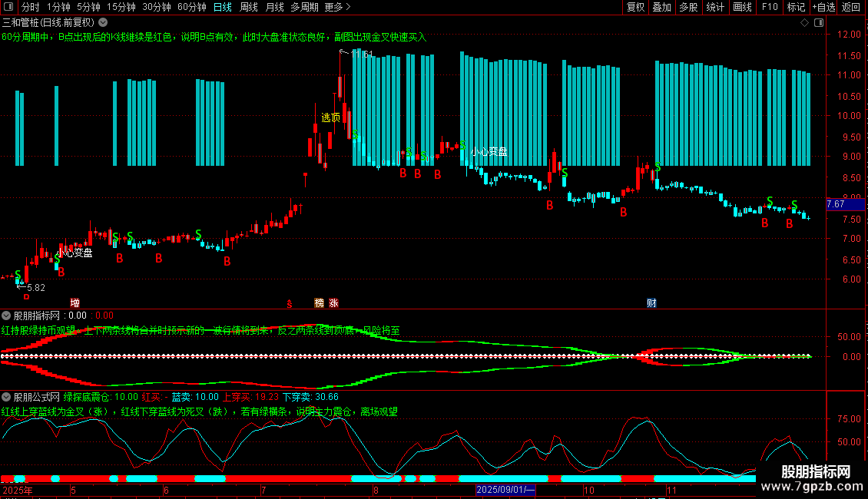The width and height of the screenshot is (868, 499).
Task: Switch to 分时 chart
Action: (31, 7)
